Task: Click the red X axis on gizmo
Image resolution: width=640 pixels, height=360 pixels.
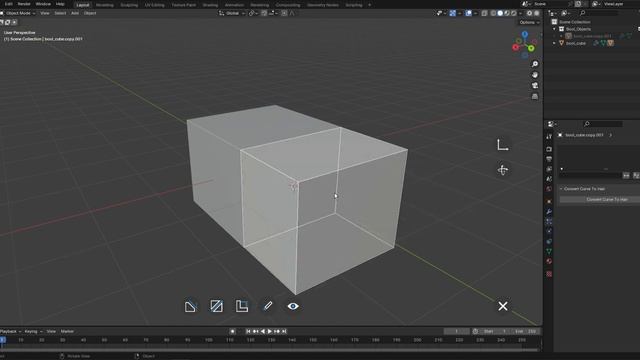Action: 516,47
